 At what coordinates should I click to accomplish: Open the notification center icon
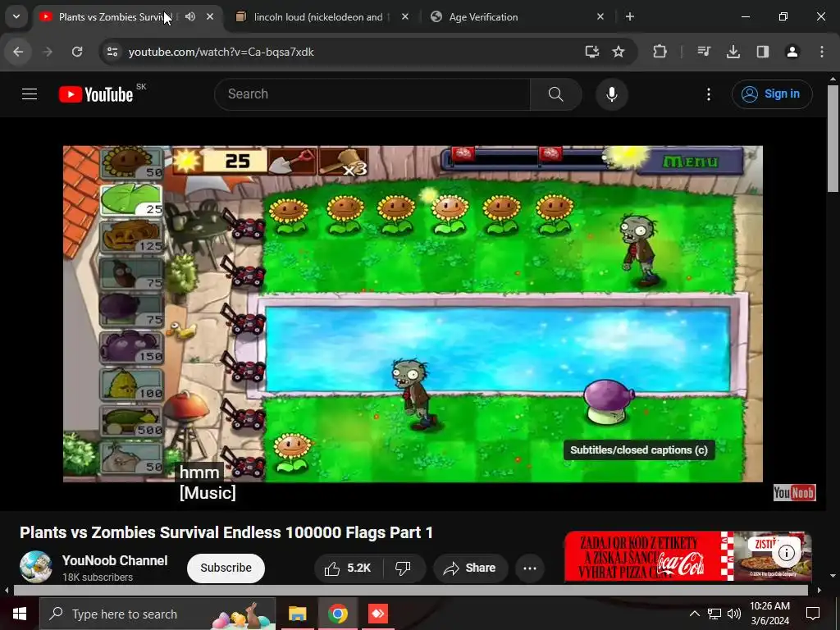click(813, 614)
